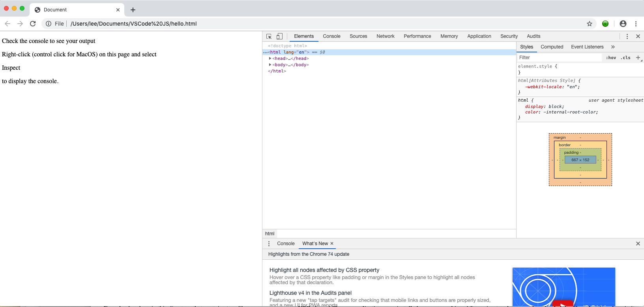
Task: Toggle the .cls element classes panel
Action: pyautogui.click(x=625, y=58)
